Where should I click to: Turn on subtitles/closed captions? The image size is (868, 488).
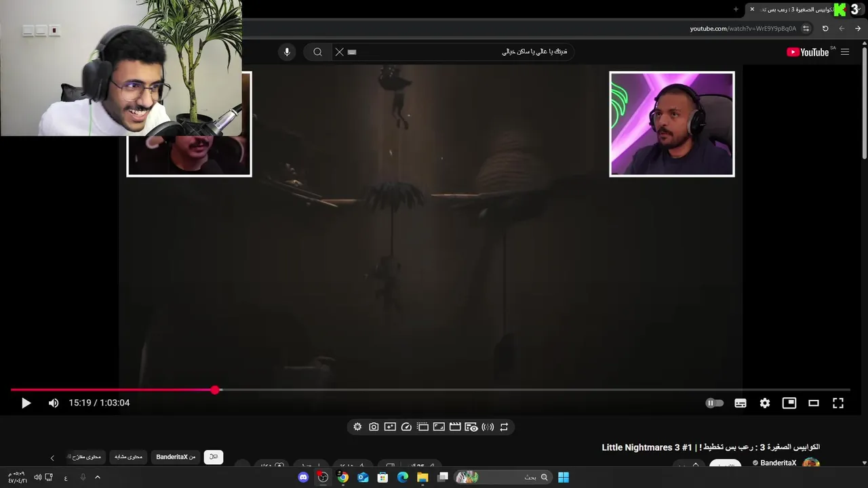click(x=741, y=403)
